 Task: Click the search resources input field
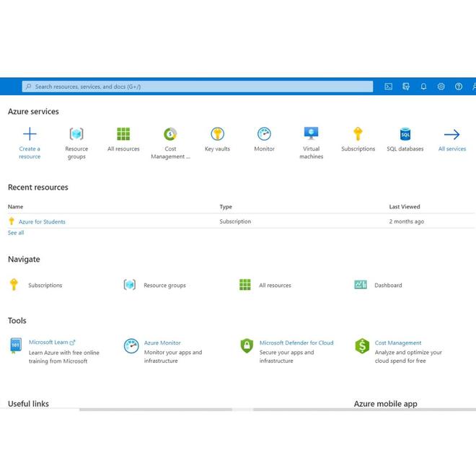(x=198, y=87)
